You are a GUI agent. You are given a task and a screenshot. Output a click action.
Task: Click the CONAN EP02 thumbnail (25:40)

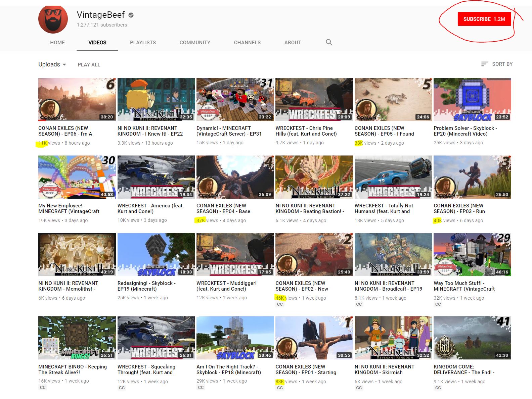[314, 254]
